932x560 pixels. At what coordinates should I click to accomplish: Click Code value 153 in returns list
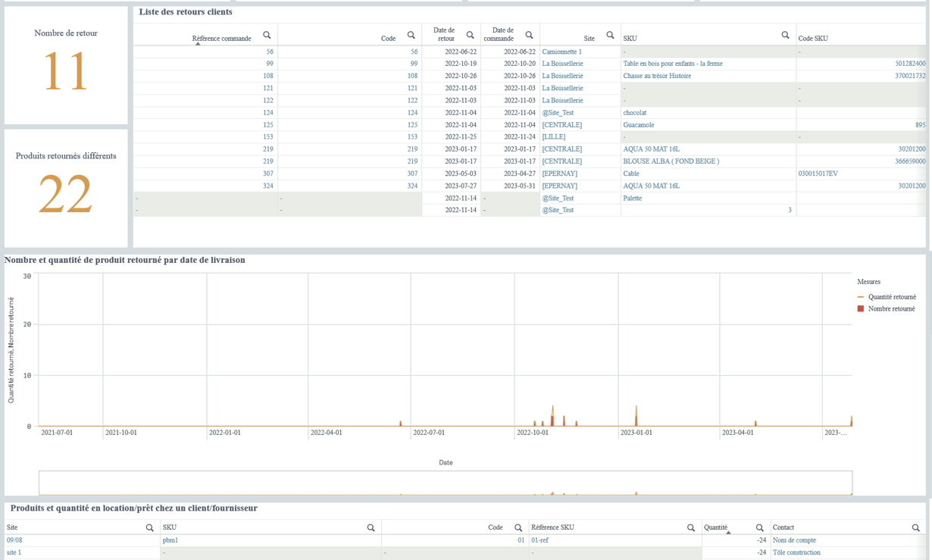click(x=412, y=137)
